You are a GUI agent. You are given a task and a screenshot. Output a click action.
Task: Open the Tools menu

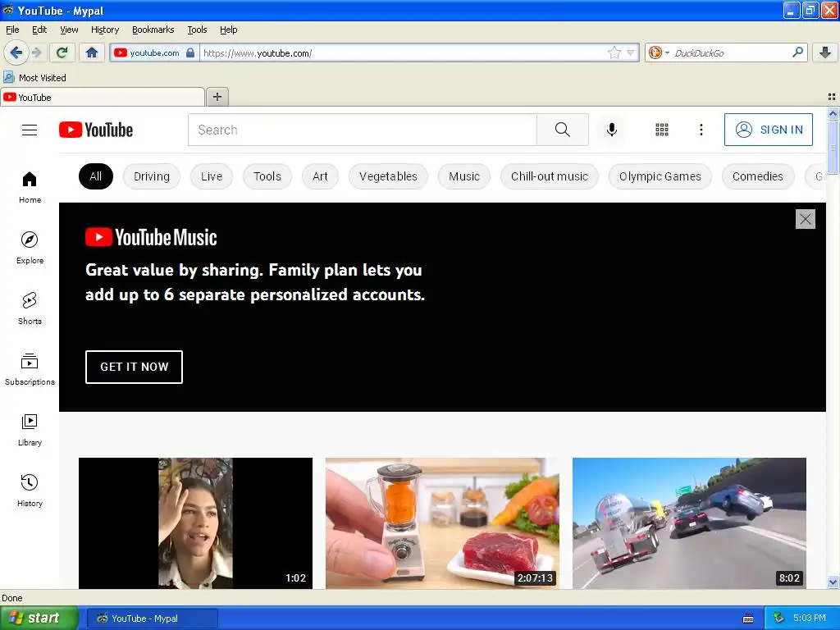197,30
